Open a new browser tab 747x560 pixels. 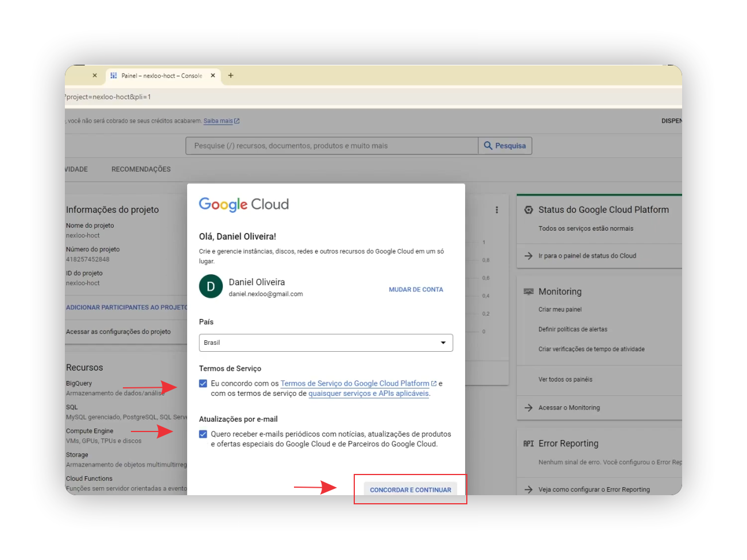pos(231,76)
